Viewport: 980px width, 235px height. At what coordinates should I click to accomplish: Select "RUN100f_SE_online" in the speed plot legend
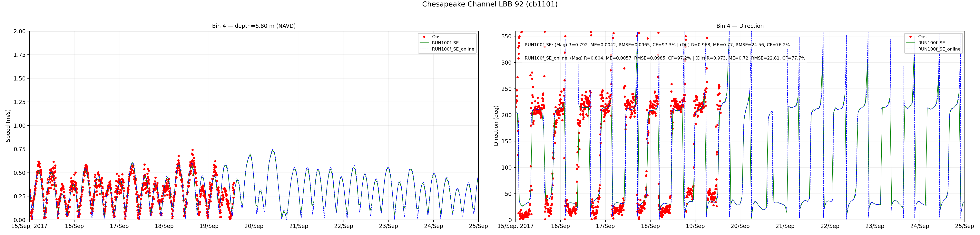coord(453,49)
